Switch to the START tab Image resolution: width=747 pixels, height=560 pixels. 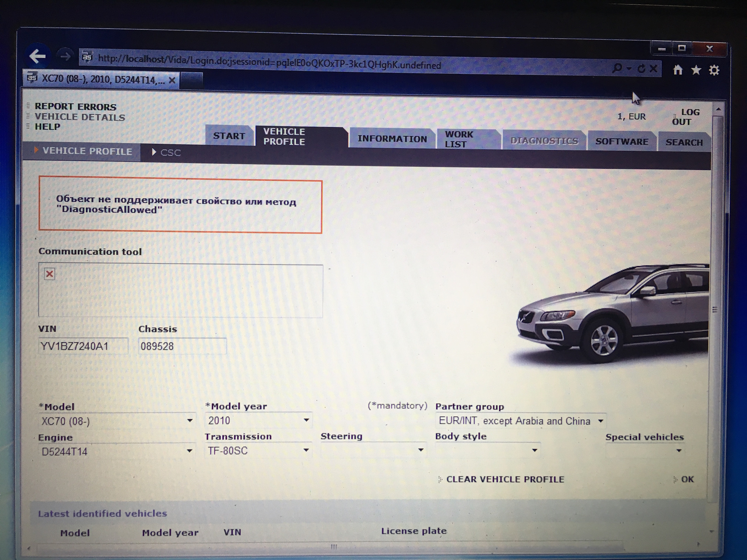coord(229,136)
